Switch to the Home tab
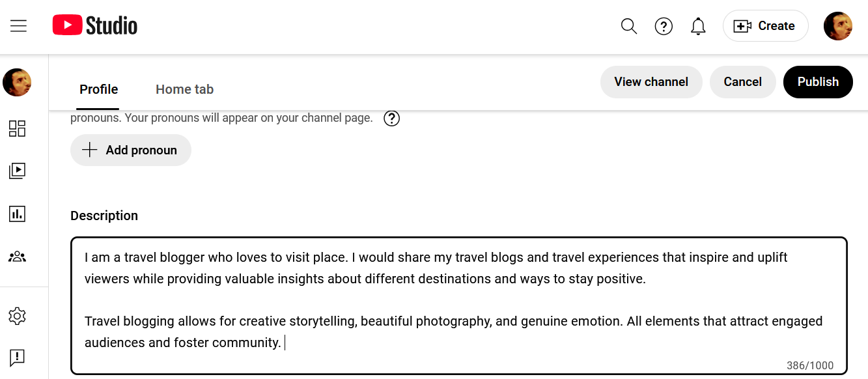 pos(184,89)
